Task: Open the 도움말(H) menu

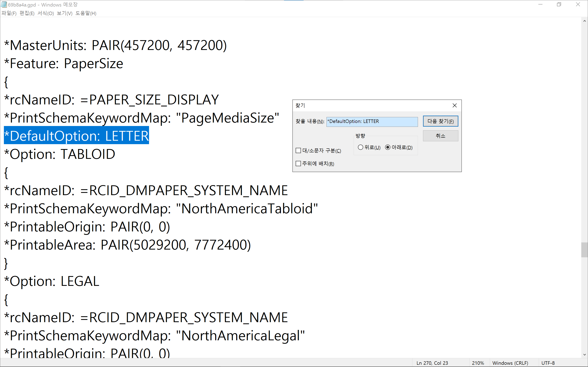Action: coord(86,13)
